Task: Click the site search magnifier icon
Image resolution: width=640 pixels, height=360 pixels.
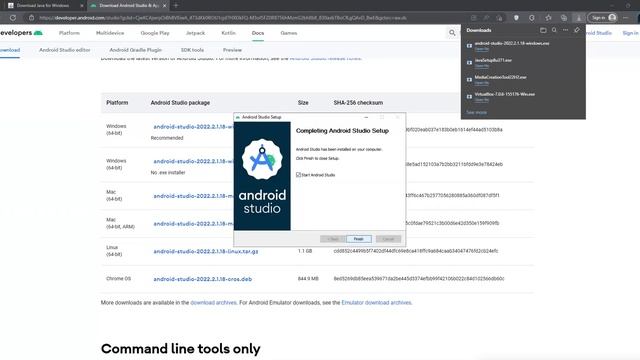Action: click(x=452, y=33)
